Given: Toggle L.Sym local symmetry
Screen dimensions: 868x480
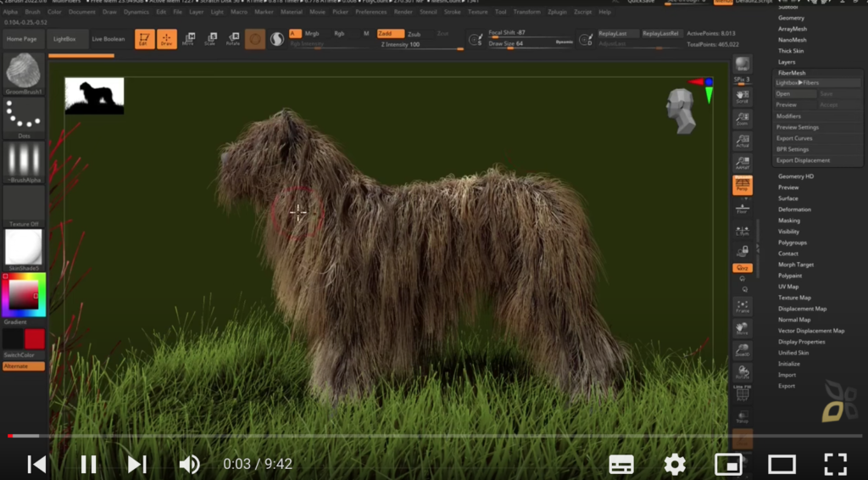Looking at the screenshot, I should click(x=742, y=231).
